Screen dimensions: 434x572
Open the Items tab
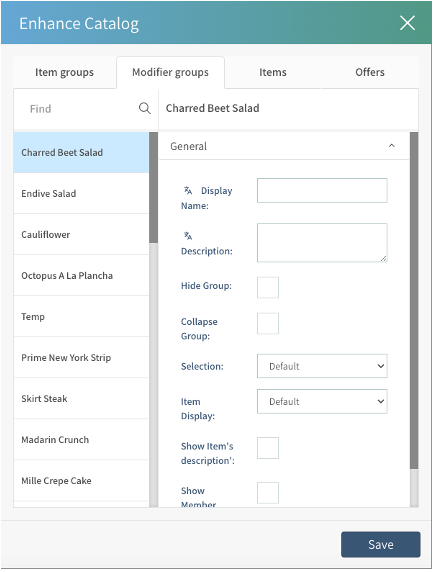coord(273,72)
